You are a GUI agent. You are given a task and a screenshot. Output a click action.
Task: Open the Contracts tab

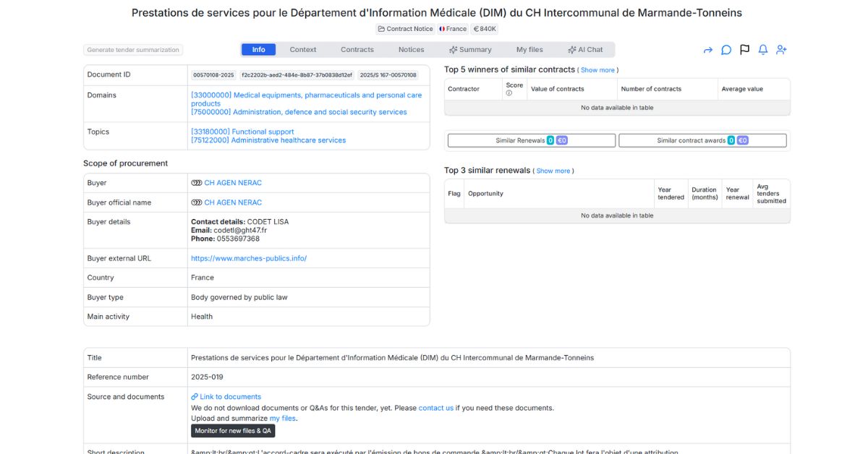tap(357, 50)
